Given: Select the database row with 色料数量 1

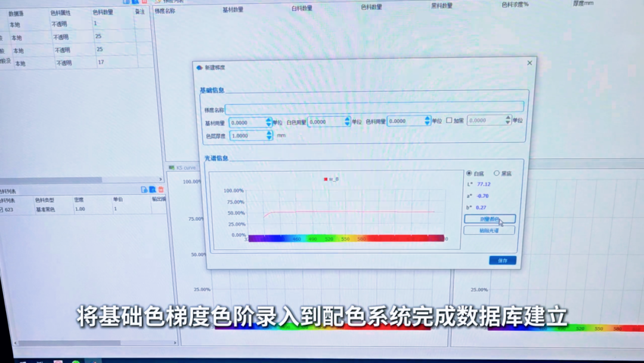Looking at the screenshot, I should 75,24.
